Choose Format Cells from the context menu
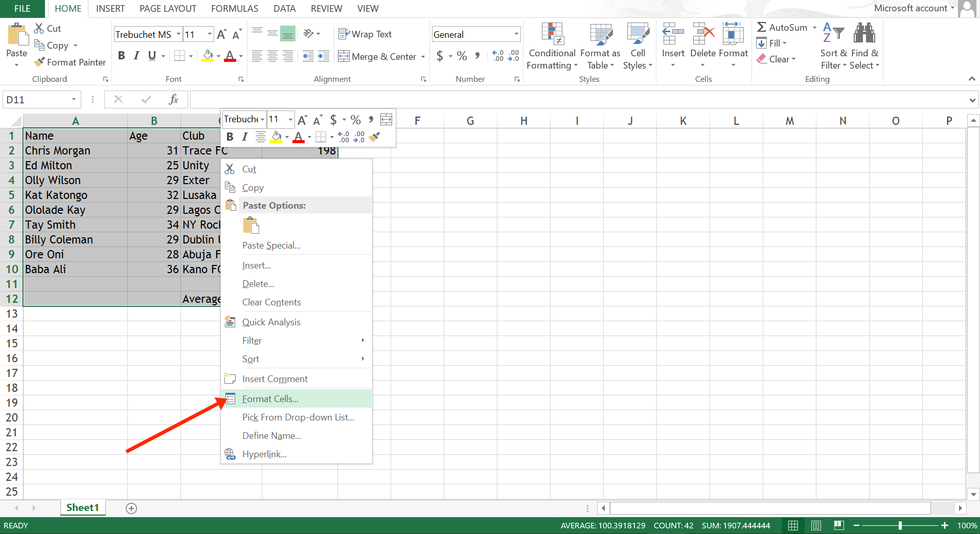The width and height of the screenshot is (980, 534). tap(270, 398)
